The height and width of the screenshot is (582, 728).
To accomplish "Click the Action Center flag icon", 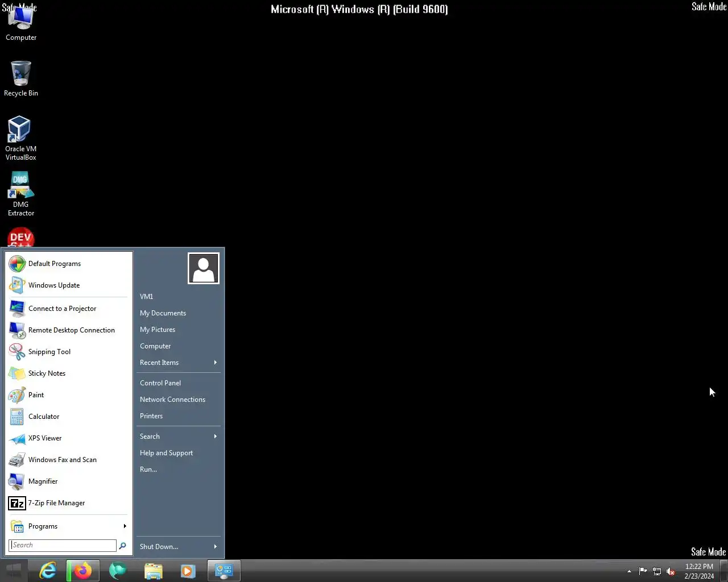I will click(643, 571).
